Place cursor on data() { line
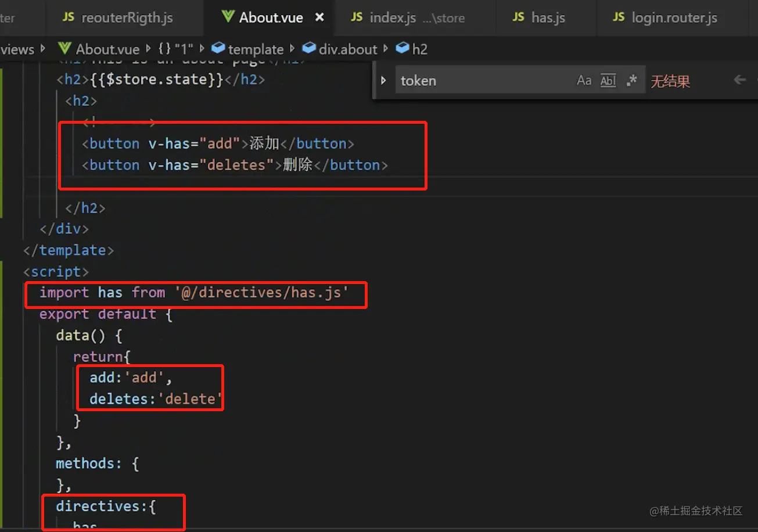 coord(89,336)
